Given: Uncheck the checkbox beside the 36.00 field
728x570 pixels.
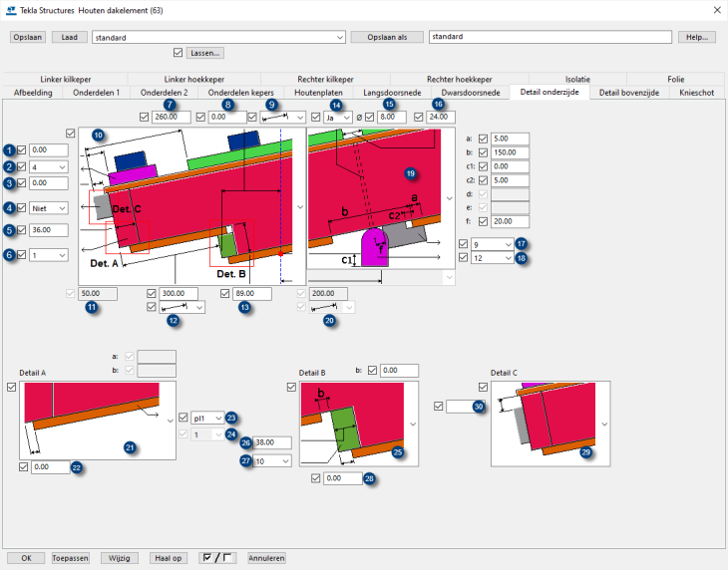Looking at the screenshot, I should coord(21,230).
